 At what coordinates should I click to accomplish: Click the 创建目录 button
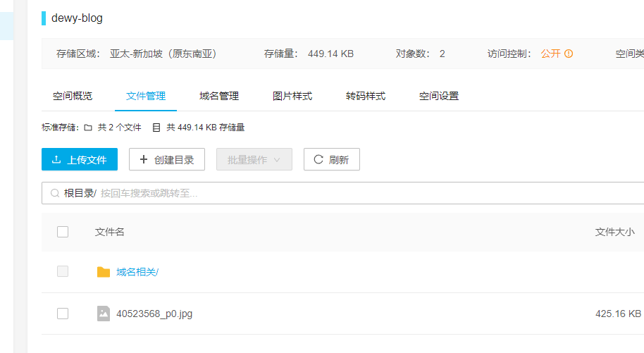coord(167,159)
